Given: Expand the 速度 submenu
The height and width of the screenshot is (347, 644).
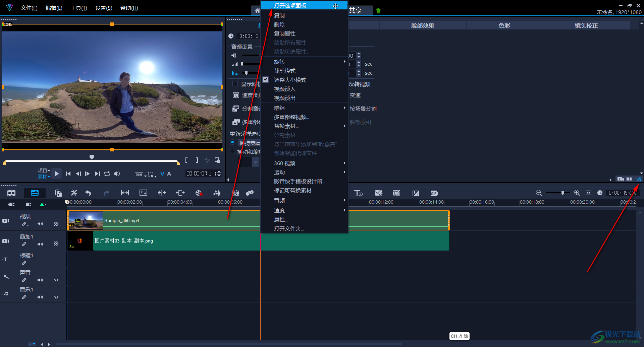Looking at the screenshot, I should tap(304, 210).
